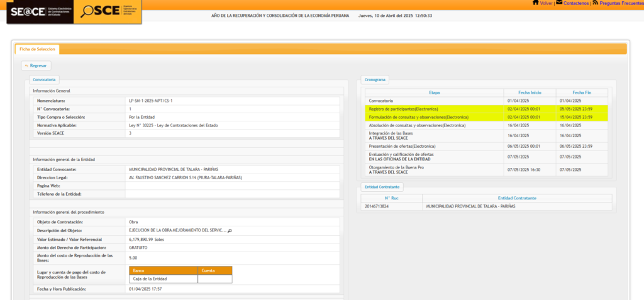This screenshot has width=644, height=300.
Task: Open the Contactenos link
Action: tap(576, 3)
